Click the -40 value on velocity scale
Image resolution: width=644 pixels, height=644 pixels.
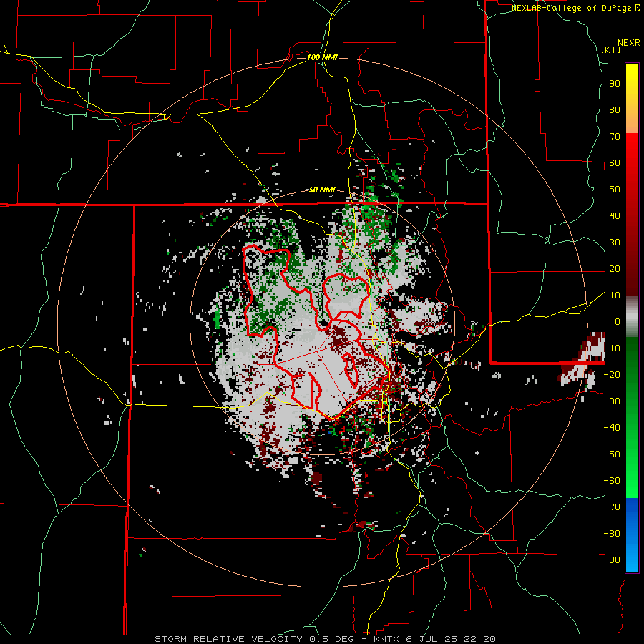pos(612,428)
